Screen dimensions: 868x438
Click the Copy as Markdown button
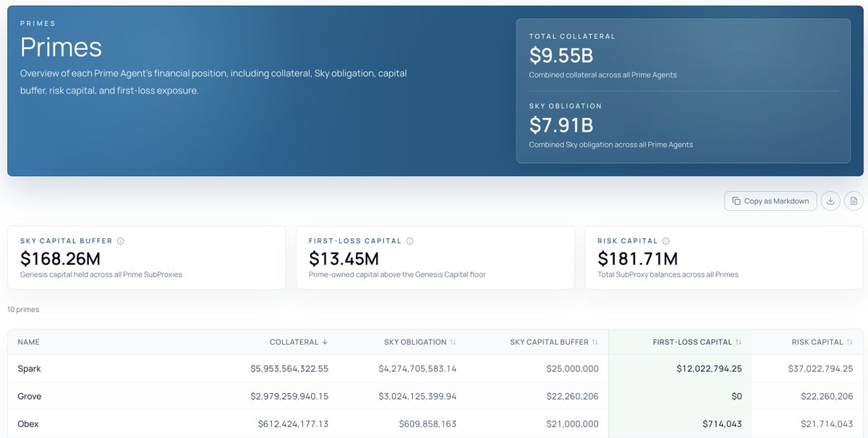[770, 201]
